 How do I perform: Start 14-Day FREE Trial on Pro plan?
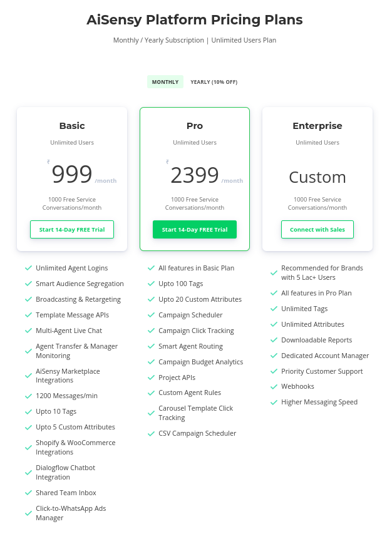pyautogui.click(x=194, y=229)
